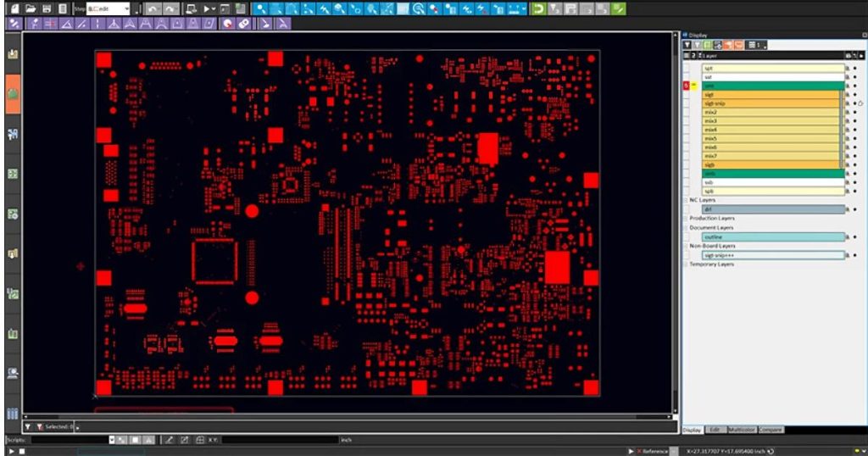Select the purple triangle snap icon
Image resolution: width=868 pixels, height=456 pixels.
66,24
